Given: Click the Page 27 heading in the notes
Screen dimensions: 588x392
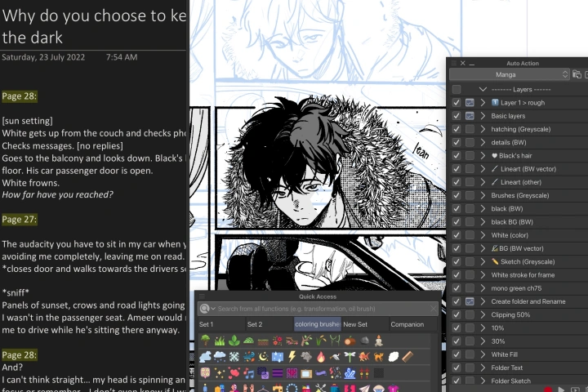Looking at the screenshot, I should (x=19, y=219).
